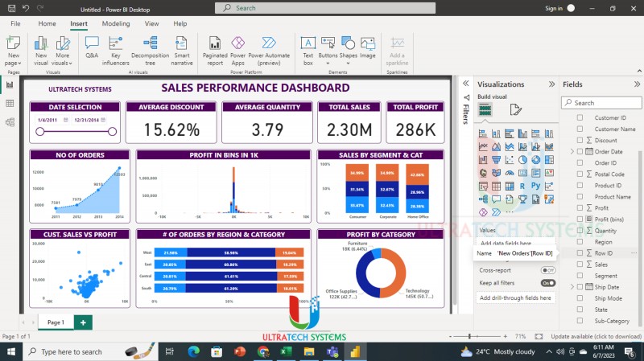Viewport: 644px width, 361px height.
Task: Collapse the Fields pane
Action: (637, 84)
